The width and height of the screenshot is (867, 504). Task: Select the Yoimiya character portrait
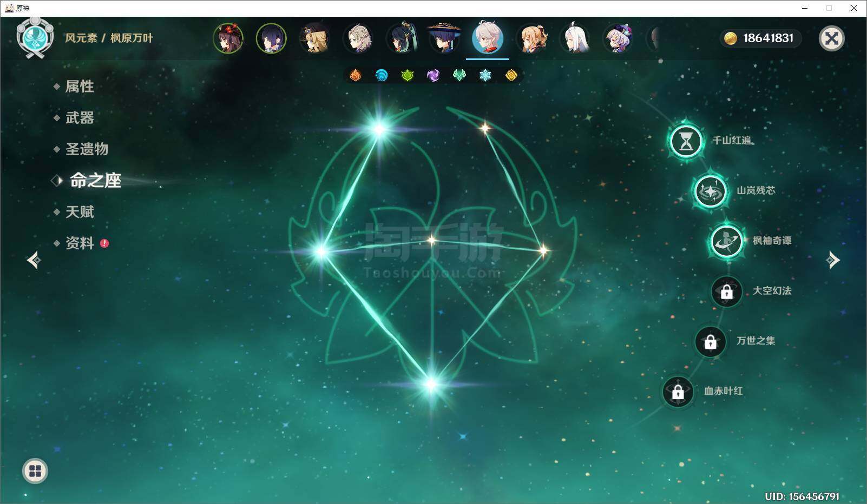click(531, 38)
